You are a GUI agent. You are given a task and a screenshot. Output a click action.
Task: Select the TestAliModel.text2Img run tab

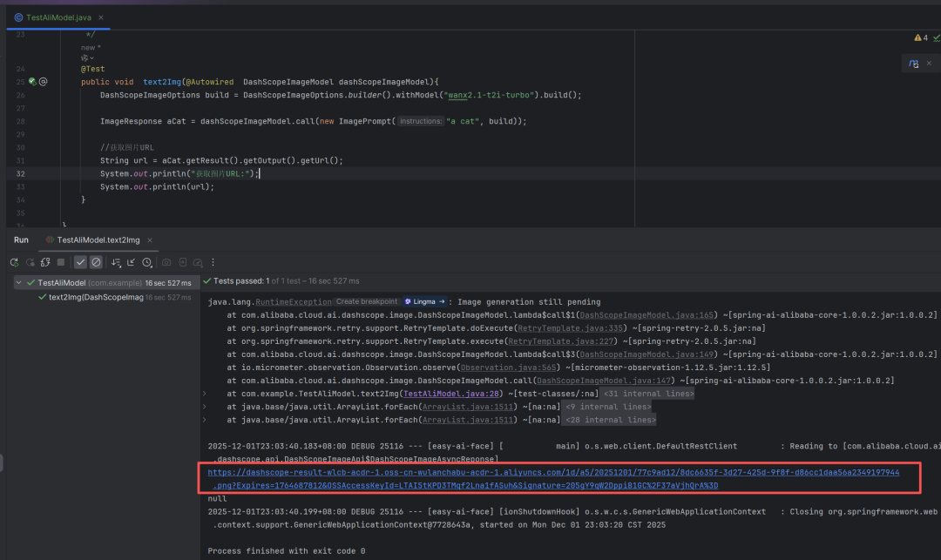pyautogui.click(x=98, y=240)
